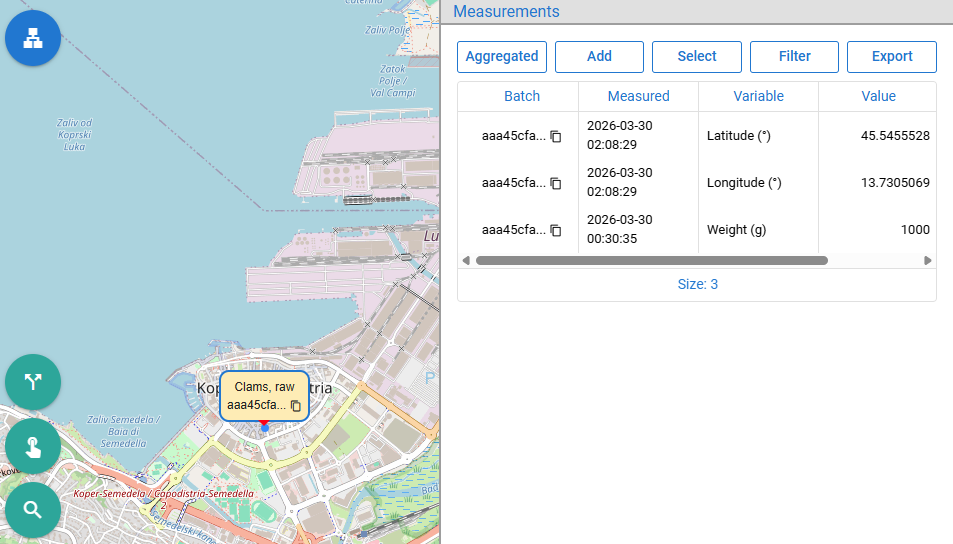Open the map search magnifier button
Image resolution: width=953 pixels, height=544 pixels.
click(x=33, y=510)
